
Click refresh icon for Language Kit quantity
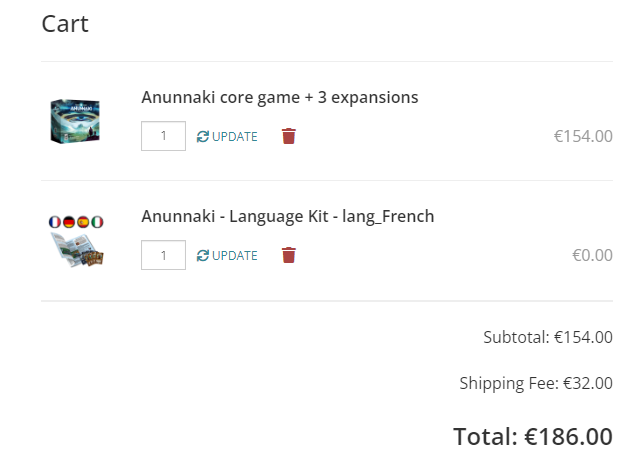[x=202, y=255]
